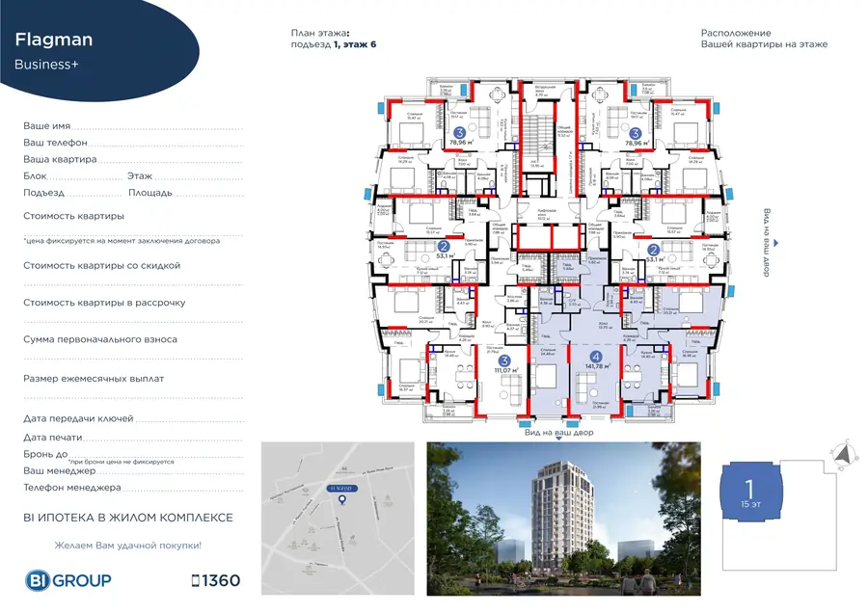Select the подъезд 1, этаж 6 plan label
The height and width of the screenshot is (613, 868).
(335, 43)
